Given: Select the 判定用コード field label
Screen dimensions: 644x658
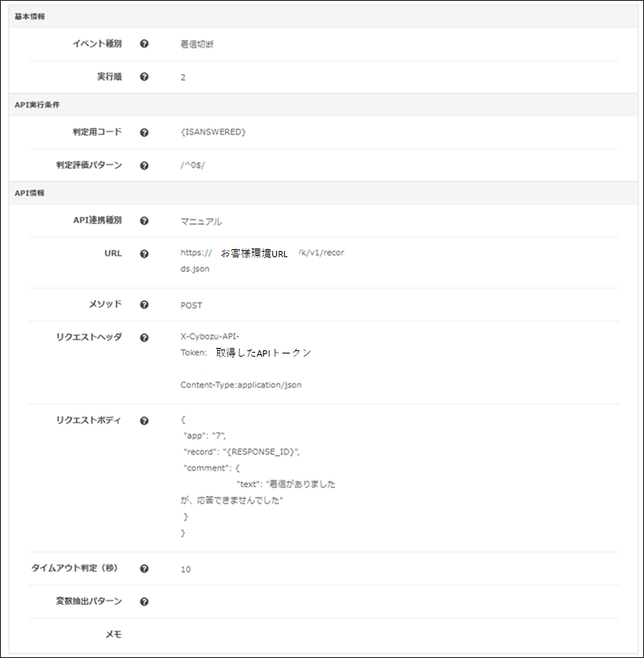Looking at the screenshot, I should coord(97,132).
